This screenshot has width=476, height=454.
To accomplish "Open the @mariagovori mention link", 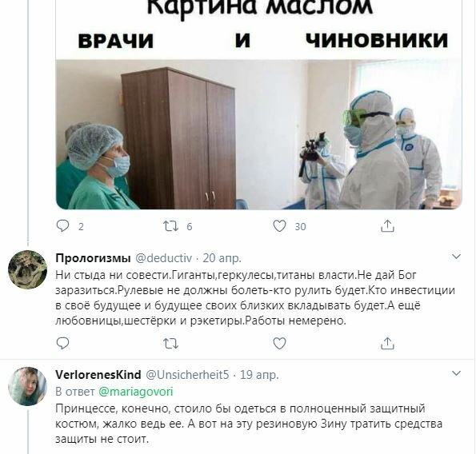I will tap(136, 392).
